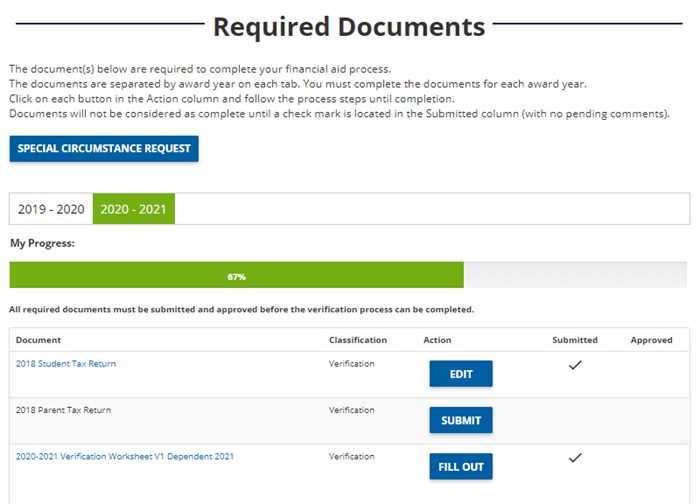Switch to the 2019 - 2020 tab
Viewport: 700px width, 504px height.
point(51,209)
